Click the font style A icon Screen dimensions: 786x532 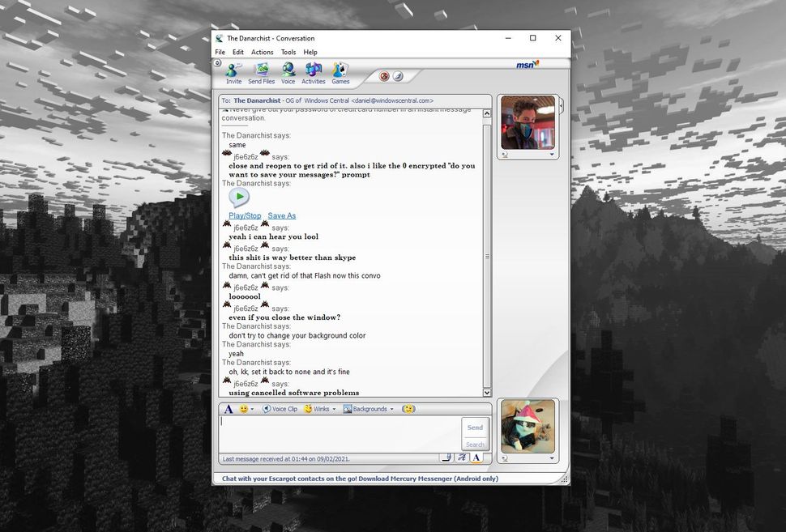click(x=228, y=409)
